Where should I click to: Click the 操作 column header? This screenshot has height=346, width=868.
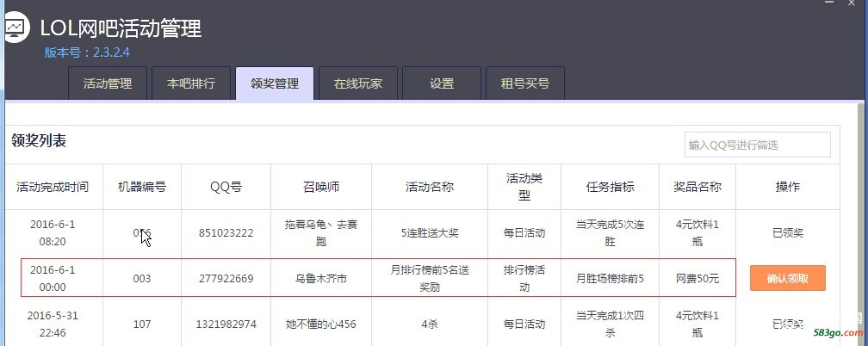pyautogui.click(x=788, y=187)
